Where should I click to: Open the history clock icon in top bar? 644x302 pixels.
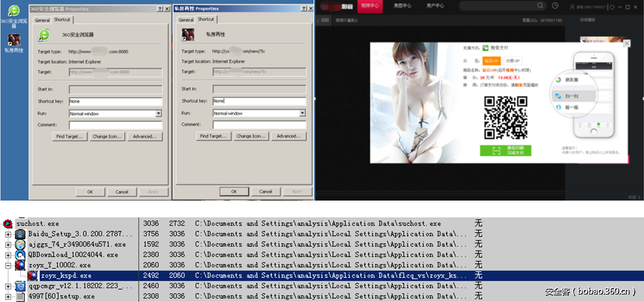tap(555, 6)
